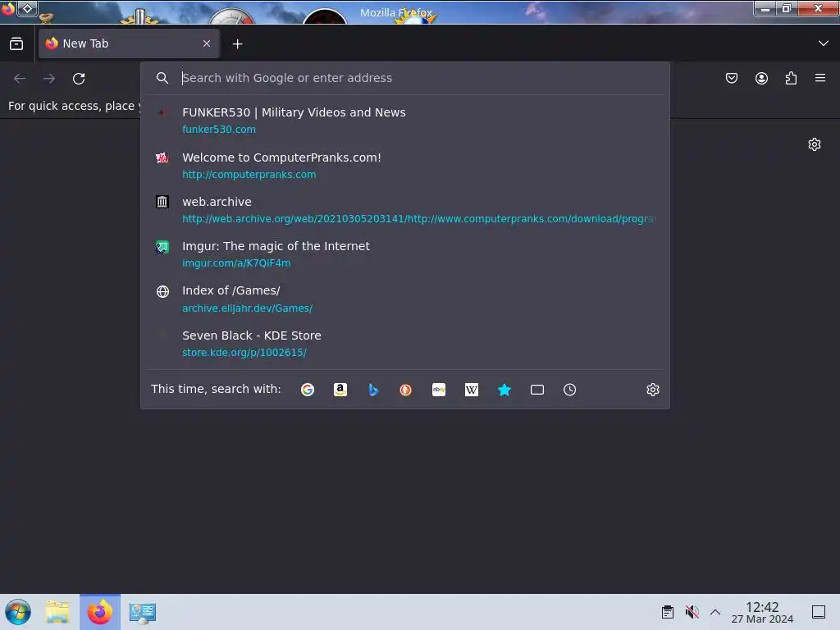Open Firefox hamburger application menu
Image resolution: width=840 pixels, height=630 pixels.
[820, 78]
